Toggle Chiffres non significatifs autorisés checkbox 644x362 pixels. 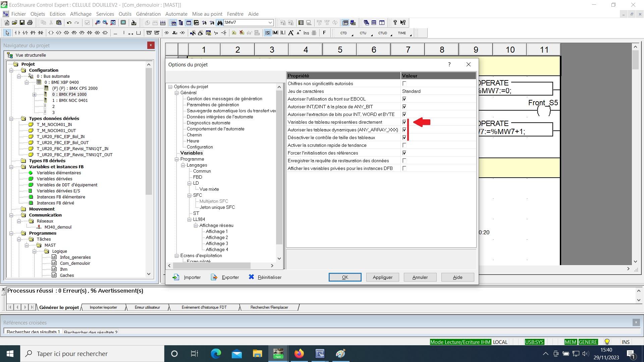click(x=404, y=83)
